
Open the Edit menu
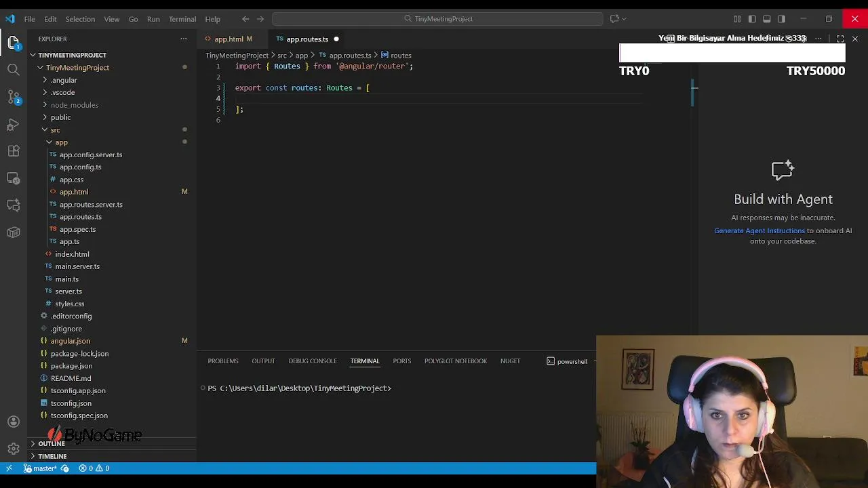click(50, 19)
